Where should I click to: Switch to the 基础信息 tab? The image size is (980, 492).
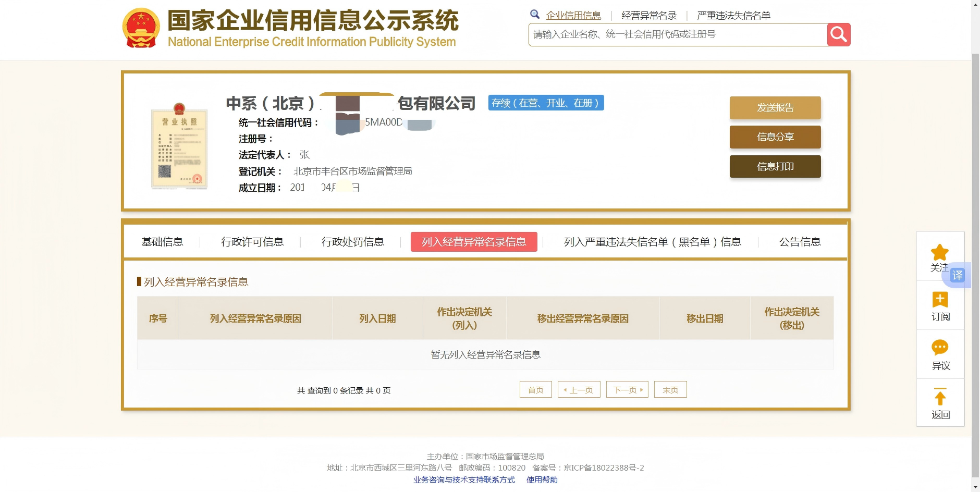[x=162, y=242]
